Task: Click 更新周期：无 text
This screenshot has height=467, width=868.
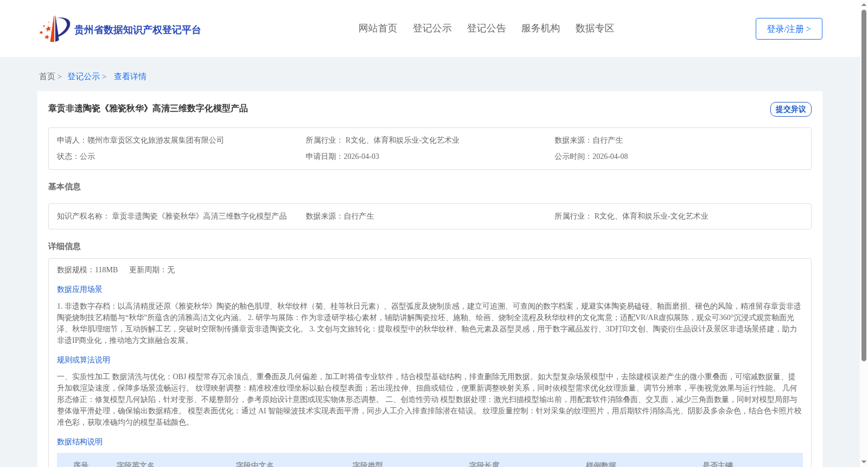Action: click(152, 270)
